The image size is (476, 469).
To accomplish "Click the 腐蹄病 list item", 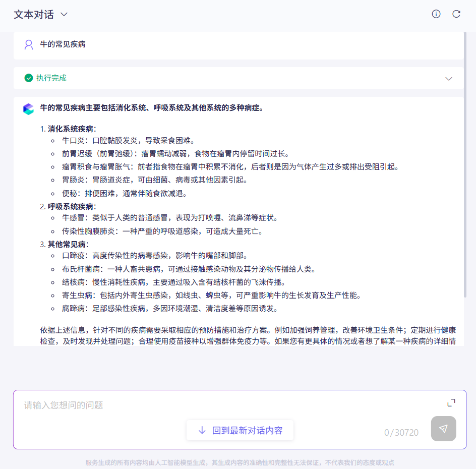I will [170, 309].
